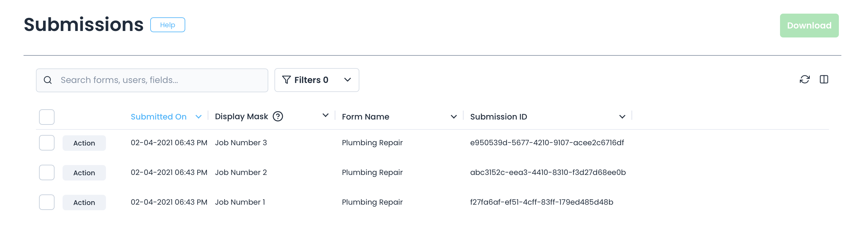Click the green Download button

(x=809, y=26)
